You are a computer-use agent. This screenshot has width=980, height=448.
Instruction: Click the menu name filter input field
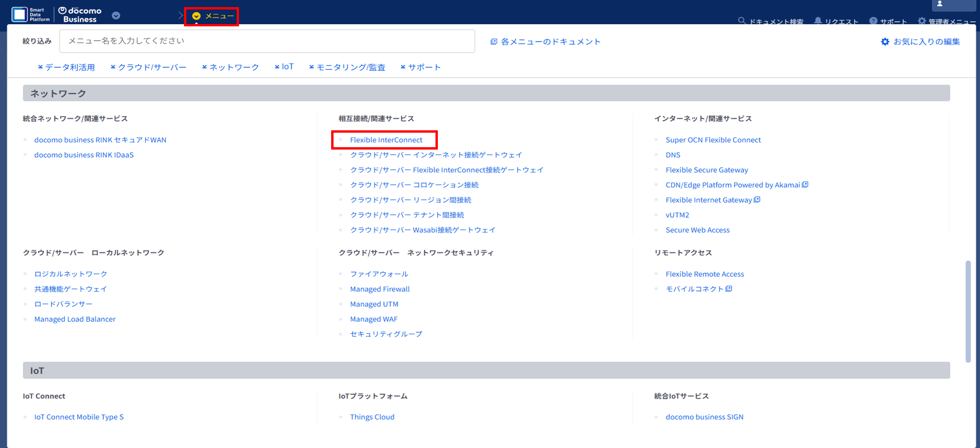tap(267, 41)
